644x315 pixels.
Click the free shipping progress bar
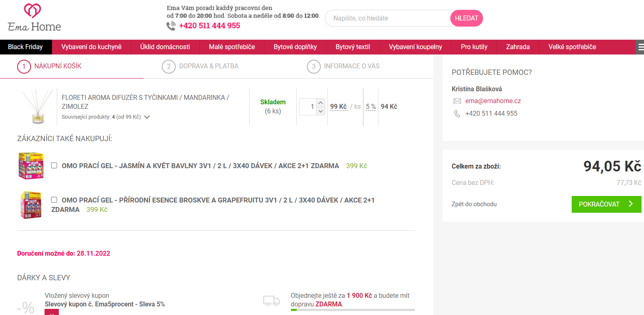[353, 310]
